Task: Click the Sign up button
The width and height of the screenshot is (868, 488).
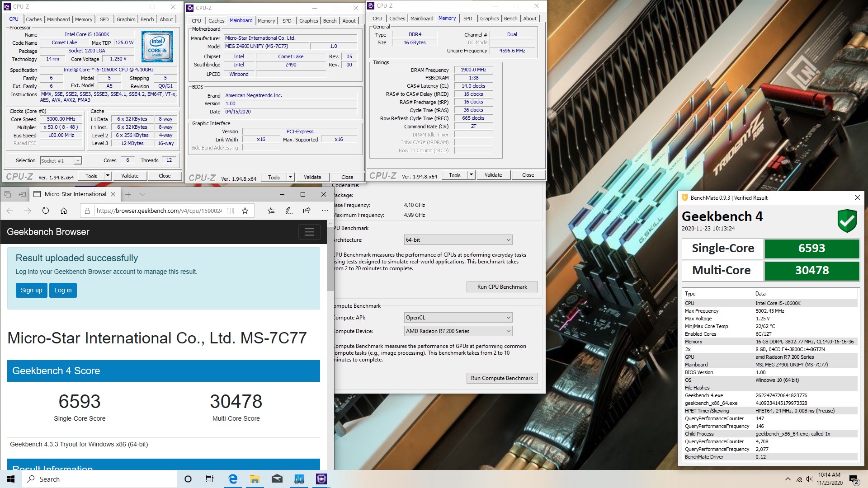Action: 31,290
